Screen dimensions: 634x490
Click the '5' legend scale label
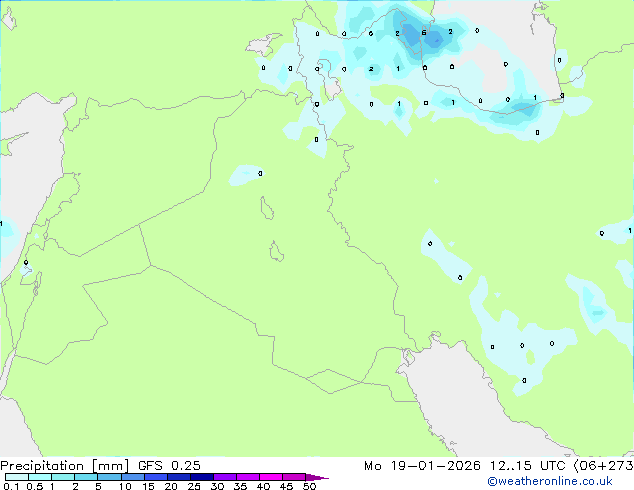pos(98,486)
